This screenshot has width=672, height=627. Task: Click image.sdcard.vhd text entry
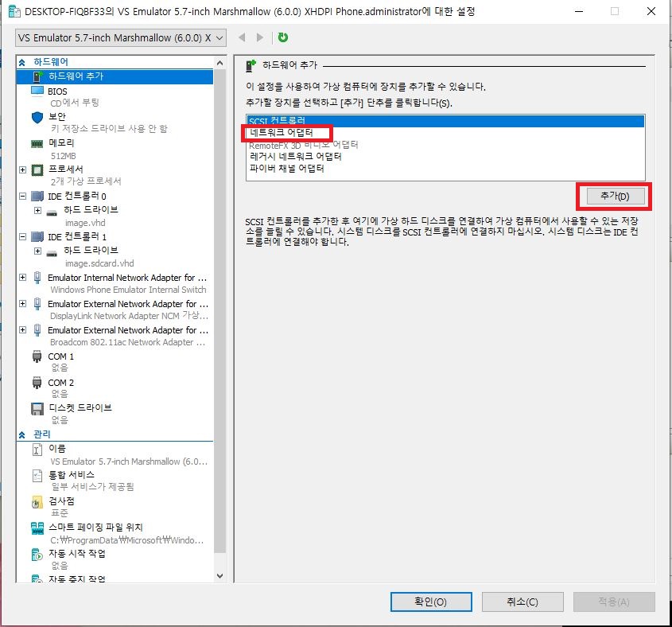point(99,263)
